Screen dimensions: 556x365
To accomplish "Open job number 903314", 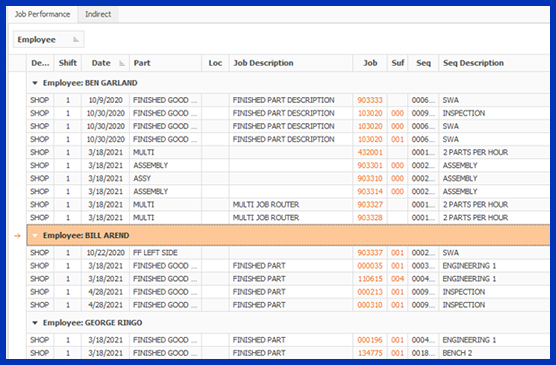I will (x=370, y=192).
